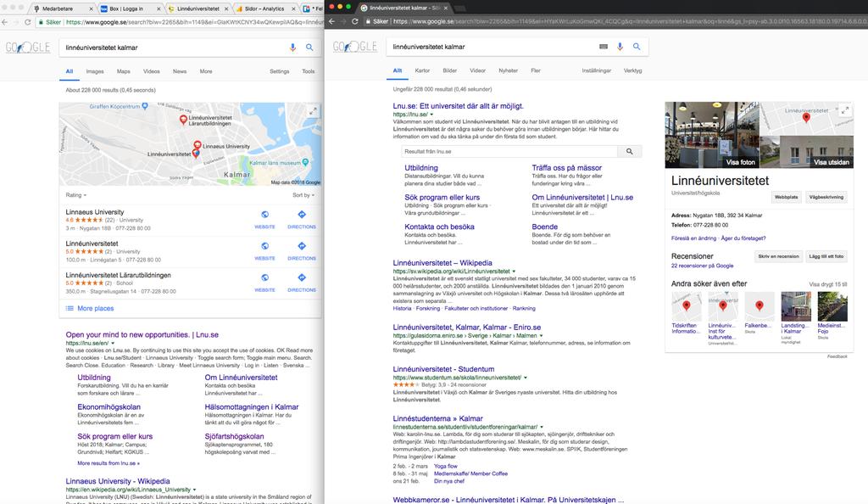Click the Webbplats button in the knowledge panel
Image resolution: width=868 pixels, height=504 pixels.
(x=786, y=197)
